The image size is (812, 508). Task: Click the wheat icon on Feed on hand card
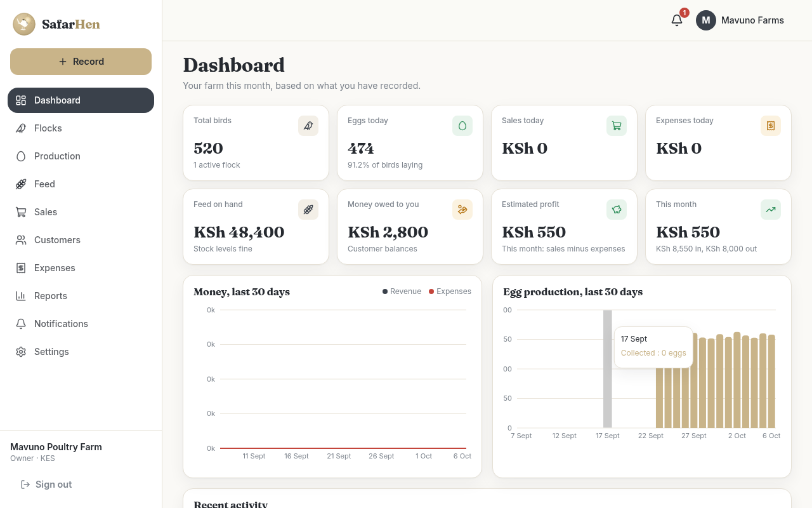[308, 210]
